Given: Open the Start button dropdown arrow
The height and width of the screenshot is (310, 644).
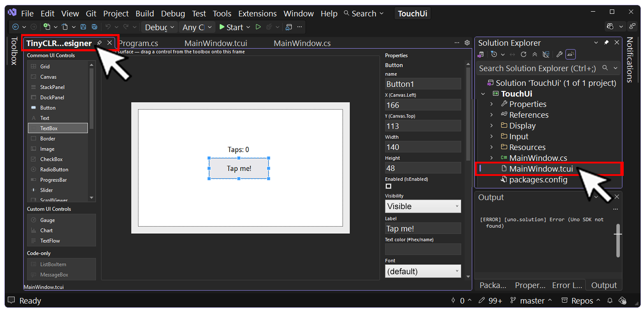Looking at the screenshot, I should click(x=248, y=27).
